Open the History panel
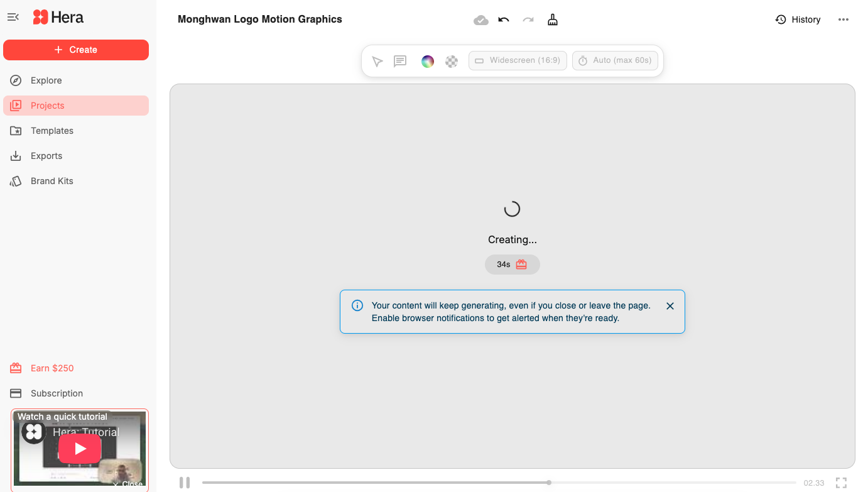Screen dimensions: 868x492 798,19
